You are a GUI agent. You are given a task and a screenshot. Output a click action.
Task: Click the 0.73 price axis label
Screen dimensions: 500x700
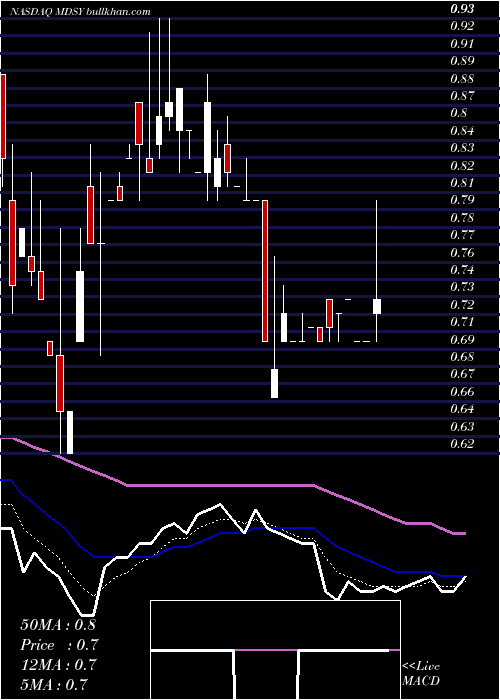pos(461,287)
